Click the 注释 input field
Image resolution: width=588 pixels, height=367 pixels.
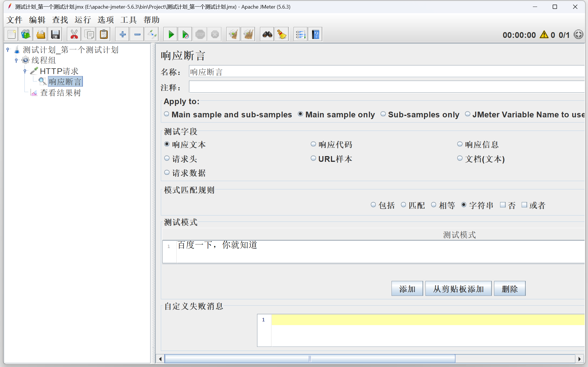(387, 87)
